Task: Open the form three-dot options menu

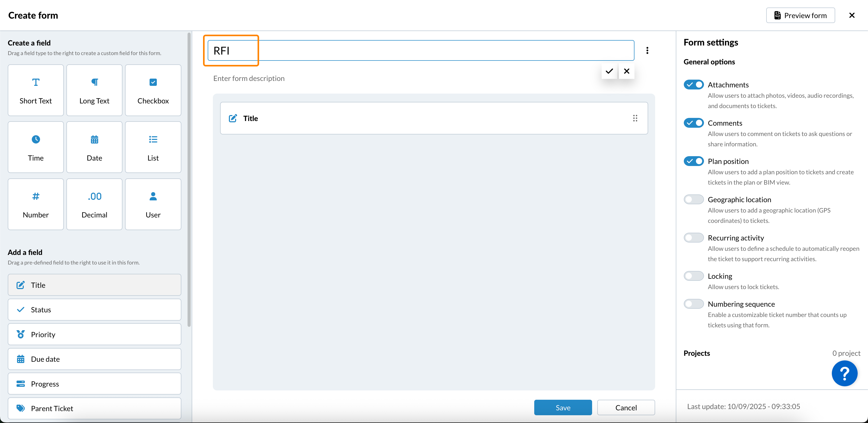Action: [x=647, y=51]
